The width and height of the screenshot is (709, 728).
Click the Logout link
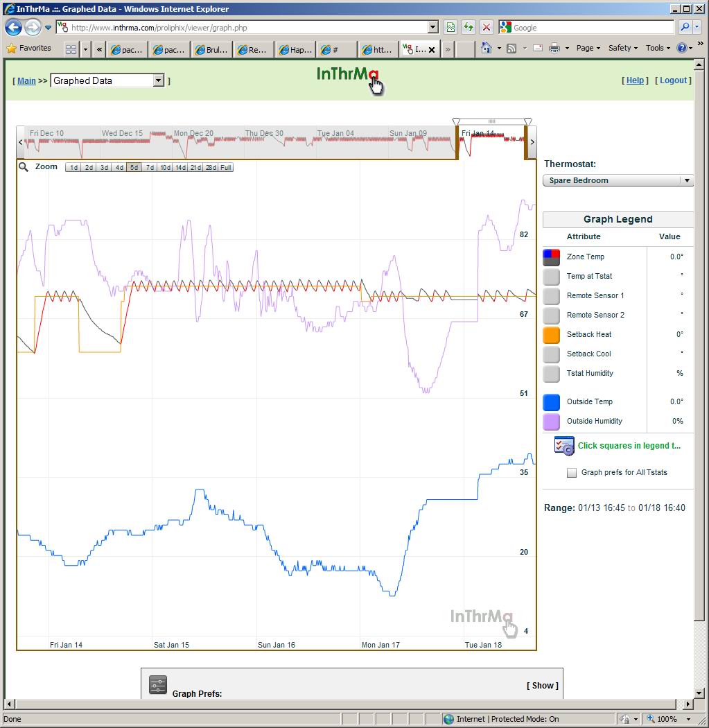673,80
